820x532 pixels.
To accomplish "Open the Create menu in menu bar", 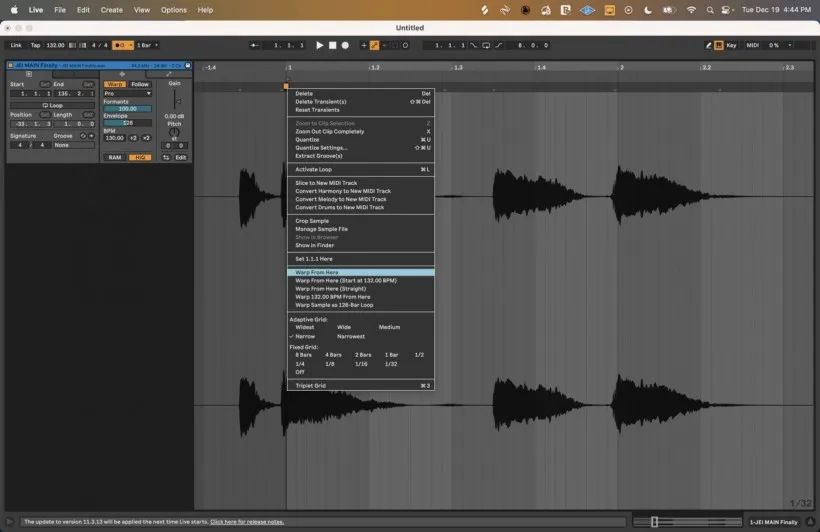I will click(x=111, y=10).
